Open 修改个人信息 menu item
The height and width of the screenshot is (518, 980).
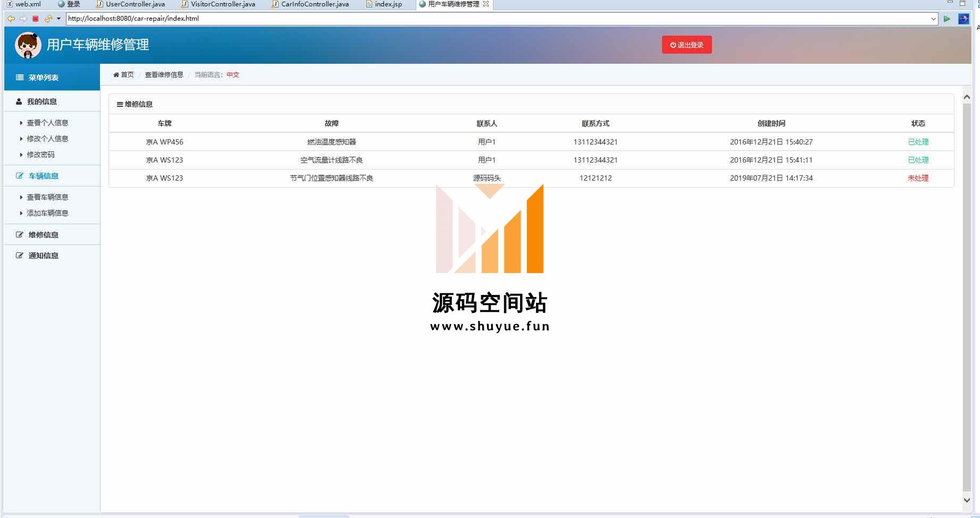47,139
